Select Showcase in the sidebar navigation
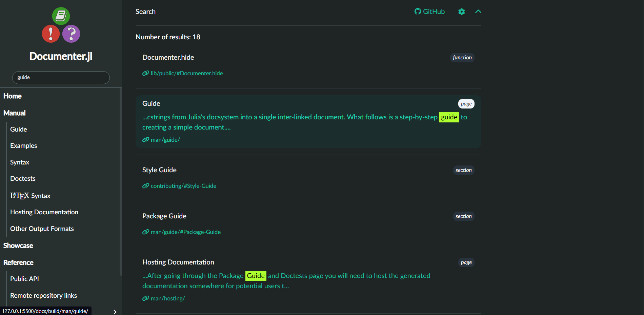The image size is (644, 315). 18,245
